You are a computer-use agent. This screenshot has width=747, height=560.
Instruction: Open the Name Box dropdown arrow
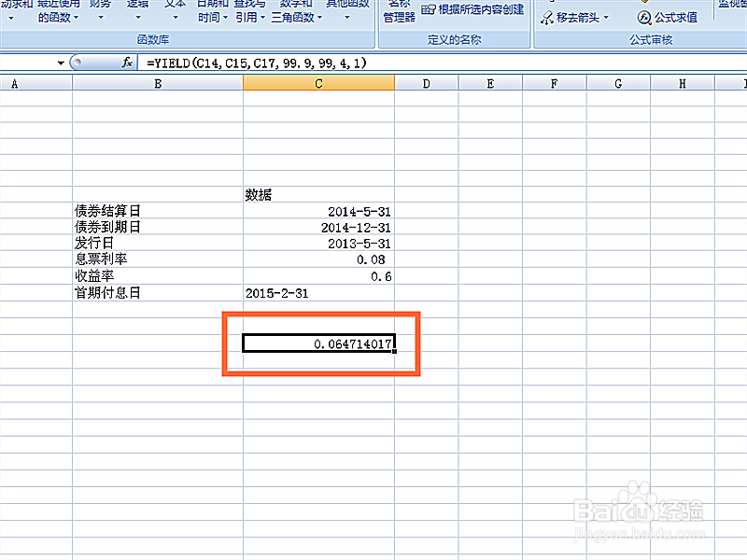coord(61,63)
